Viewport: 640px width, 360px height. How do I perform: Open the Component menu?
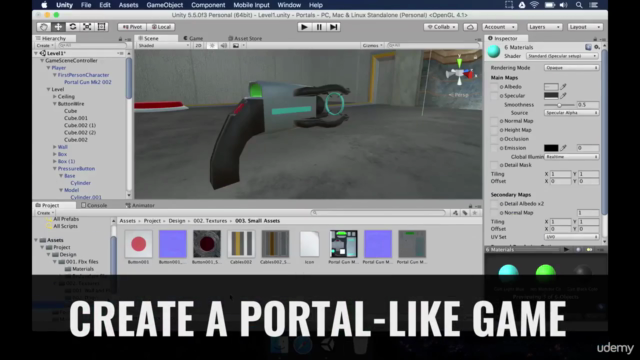click(208, 5)
